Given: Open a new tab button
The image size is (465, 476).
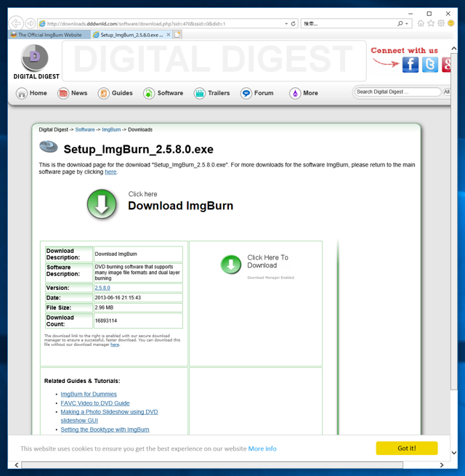Looking at the screenshot, I should click(x=177, y=35).
